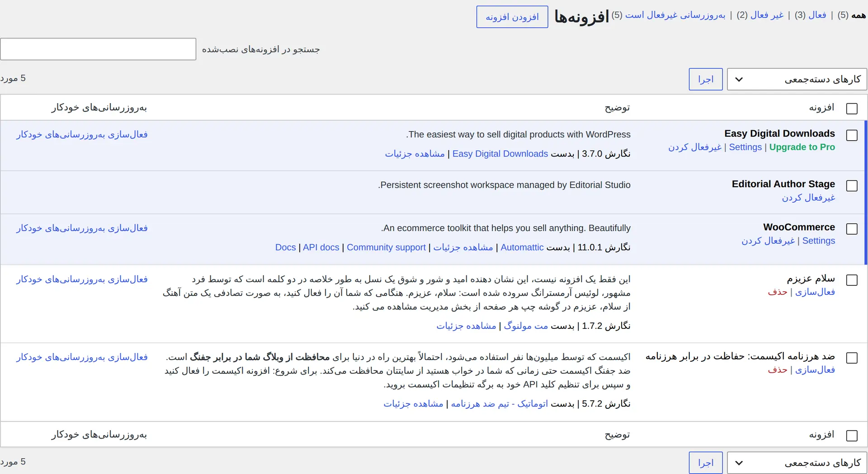Click the bottom توضیح column footer label
The height and width of the screenshot is (474, 868).
[617, 435]
